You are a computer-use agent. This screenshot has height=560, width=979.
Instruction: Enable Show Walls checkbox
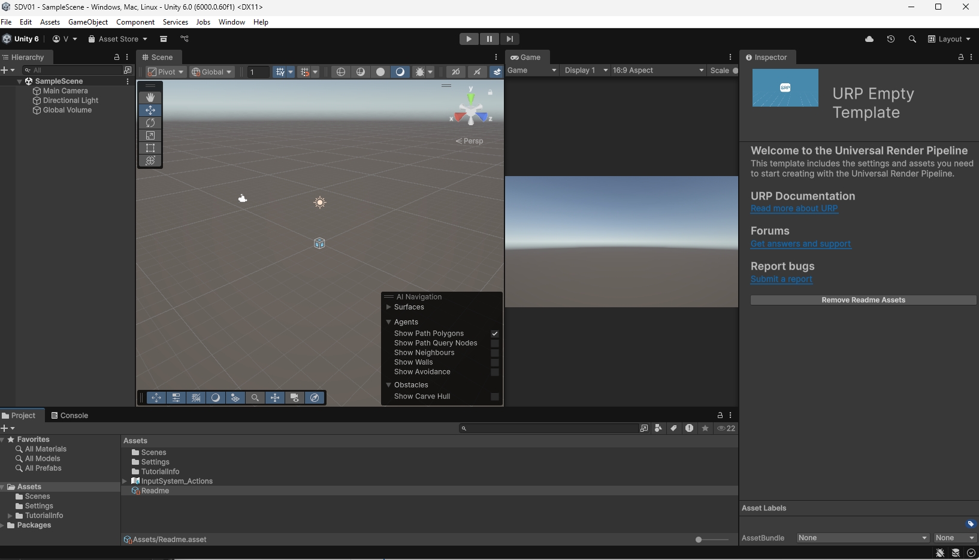(x=495, y=362)
